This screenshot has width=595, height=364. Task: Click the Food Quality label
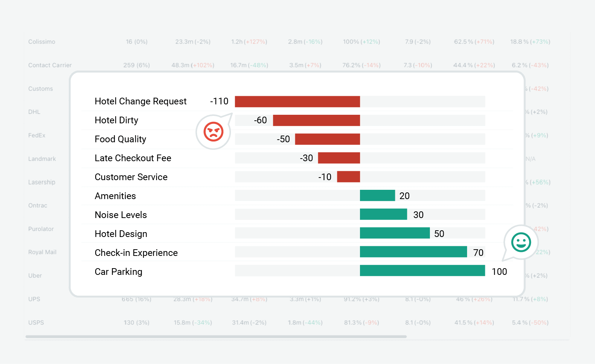pyautogui.click(x=120, y=139)
